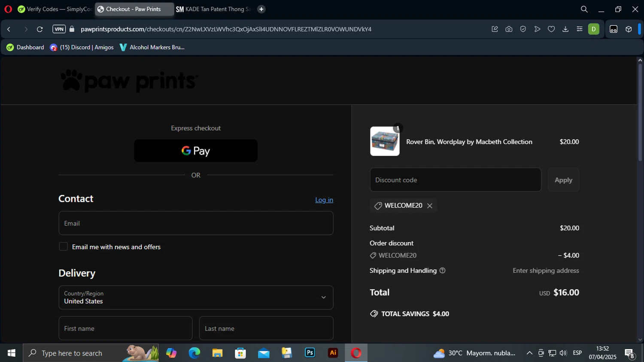
Task: Click the Log in link
Action: [324, 200]
